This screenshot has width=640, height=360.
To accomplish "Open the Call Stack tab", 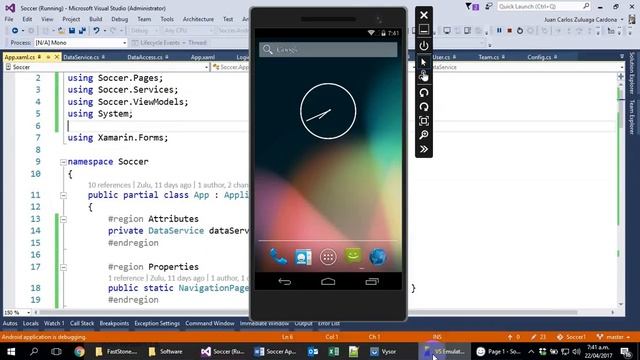I will tap(82, 324).
